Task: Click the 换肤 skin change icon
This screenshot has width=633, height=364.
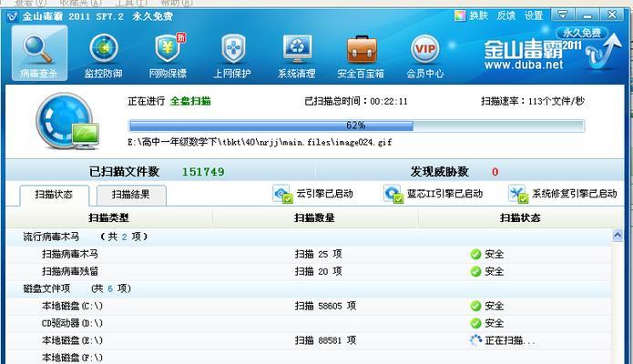Action: (x=460, y=15)
